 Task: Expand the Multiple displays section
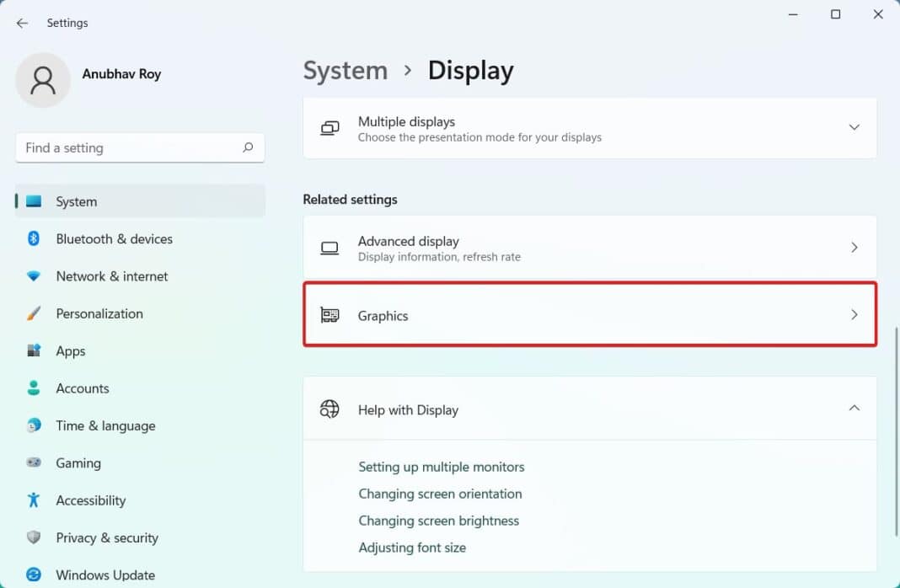854,127
